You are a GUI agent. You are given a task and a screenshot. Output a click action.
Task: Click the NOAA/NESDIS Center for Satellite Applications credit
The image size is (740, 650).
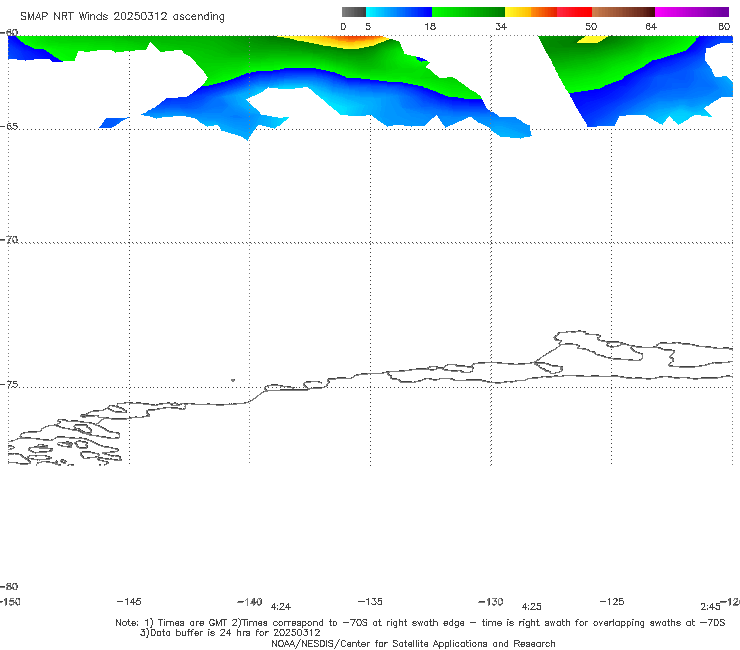(x=413, y=643)
